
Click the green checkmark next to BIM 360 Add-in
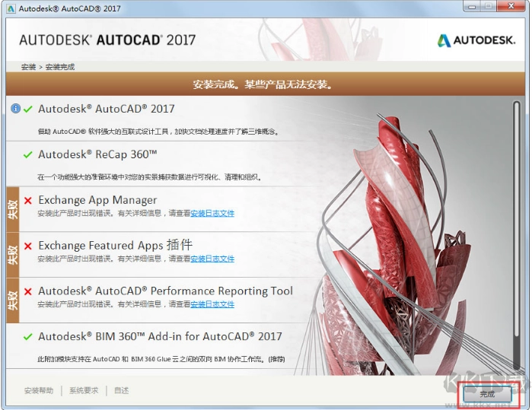tap(28, 337)
